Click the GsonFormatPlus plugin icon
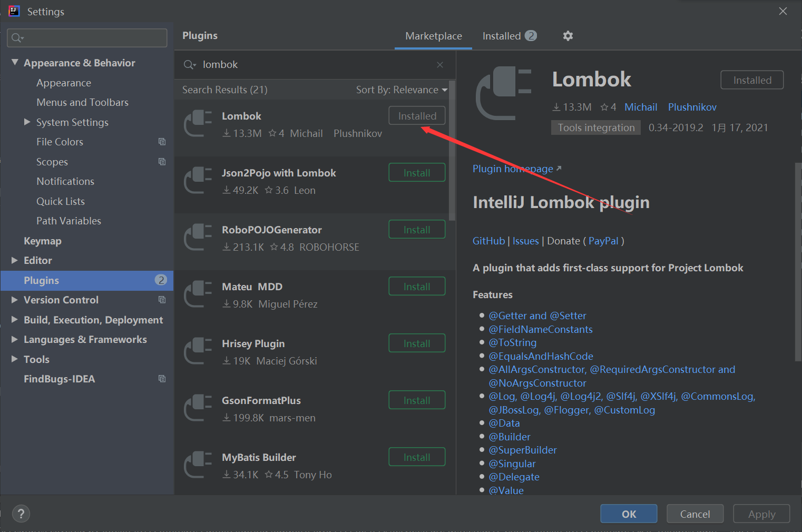This screenshot has width=802, height=532. click(198, 408)
